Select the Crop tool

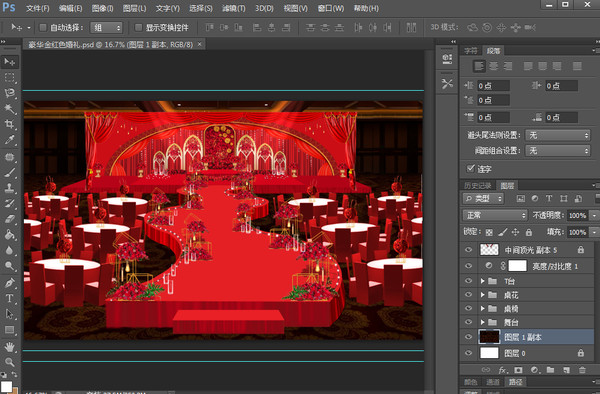point(10,124)
